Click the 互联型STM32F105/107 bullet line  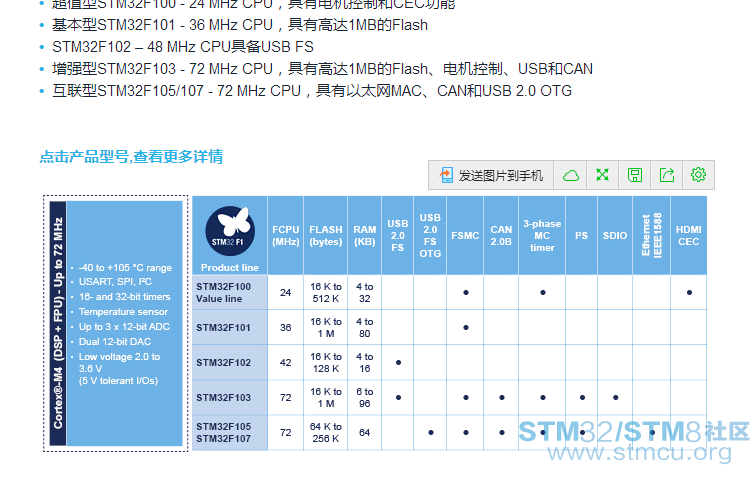point(311,91)
